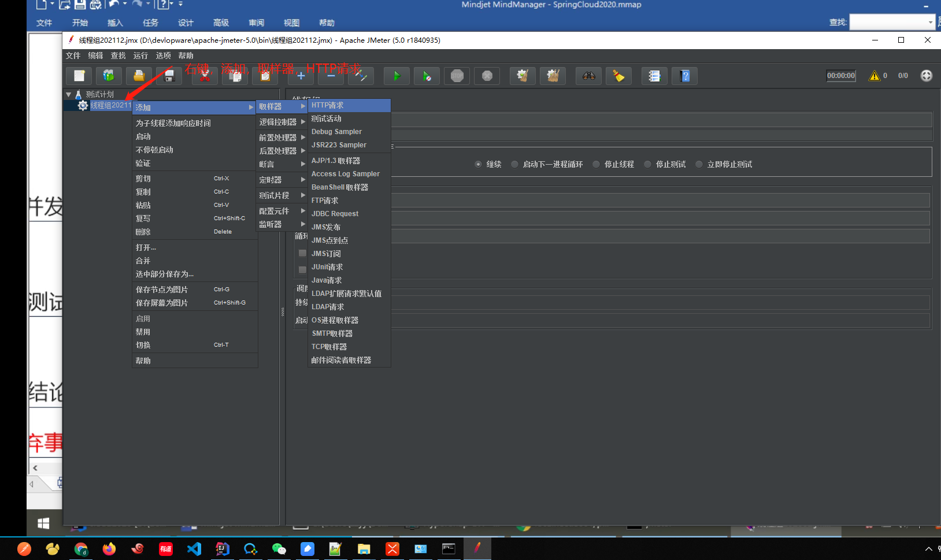The image size is (941, 560).
Task: Click the warning triangle log indicator
Action: pyautogui.click(x=874, y=76)
